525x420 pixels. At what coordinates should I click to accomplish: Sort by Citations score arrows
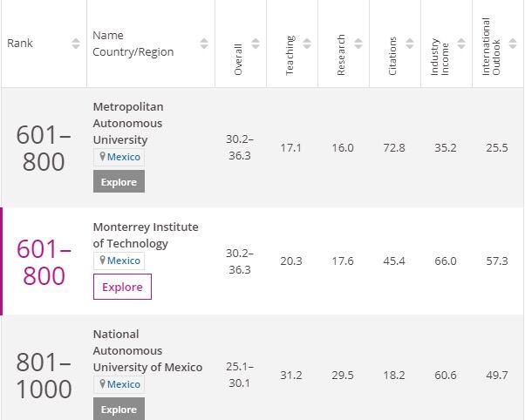pyautogui.click(x=409, y=44)
